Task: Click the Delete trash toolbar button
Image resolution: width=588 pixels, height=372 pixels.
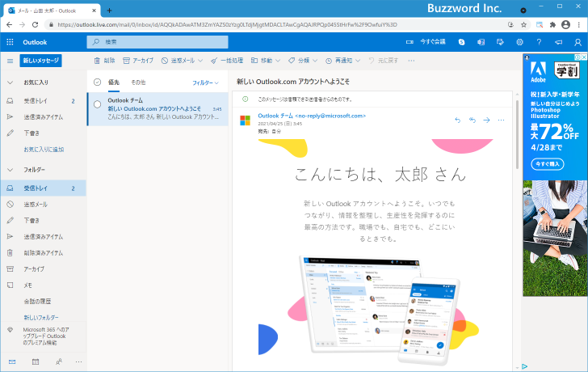Action: (x=104, y=61)
